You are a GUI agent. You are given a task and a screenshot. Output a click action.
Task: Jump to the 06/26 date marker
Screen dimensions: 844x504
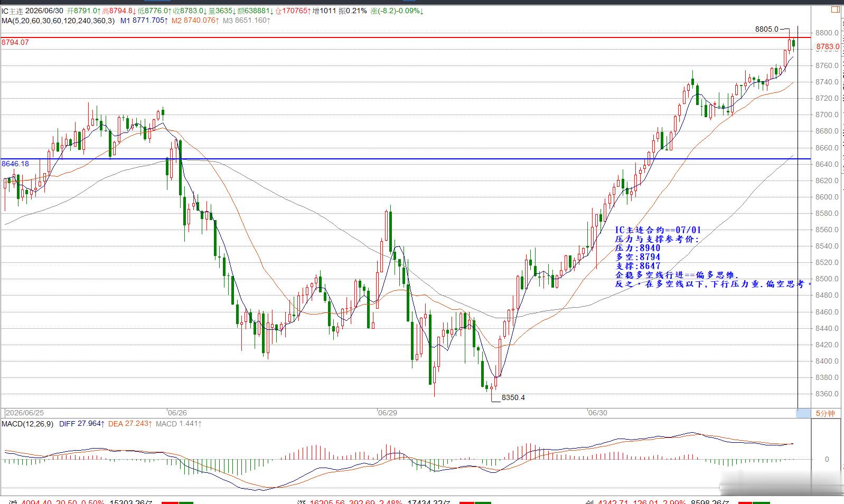(x=177, y=413)
